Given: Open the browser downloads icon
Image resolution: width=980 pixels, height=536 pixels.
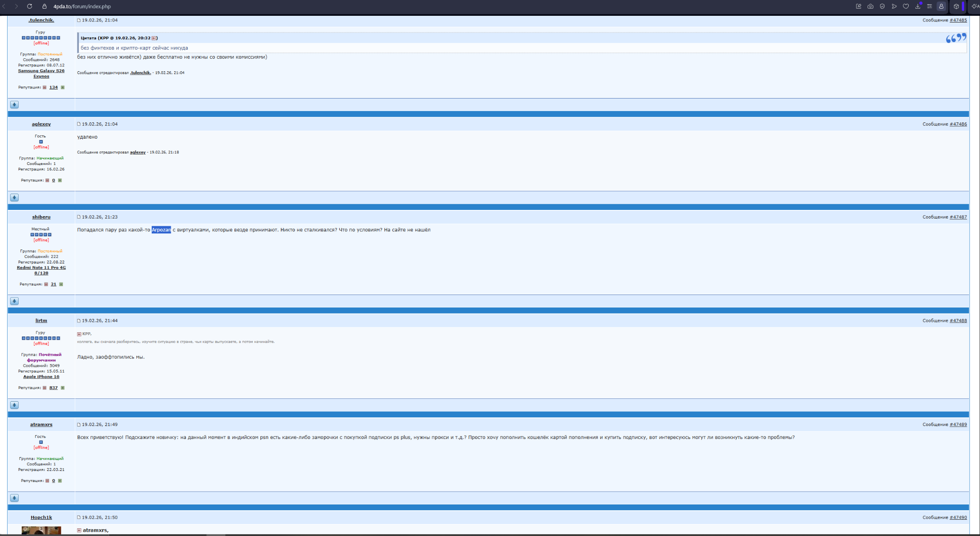Looking at the screenshot, I should [918, 6].
